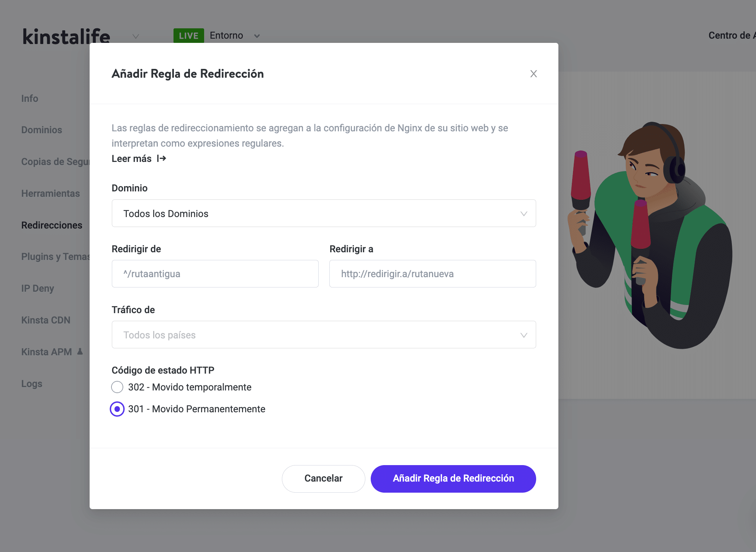Open the Kinsta CDN section
This screenshot has width=756, height=552.
(x=46, y=320)
